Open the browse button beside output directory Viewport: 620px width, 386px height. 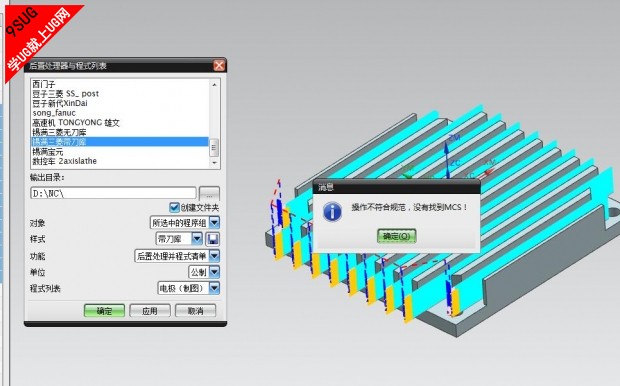(x=209, y=193)
